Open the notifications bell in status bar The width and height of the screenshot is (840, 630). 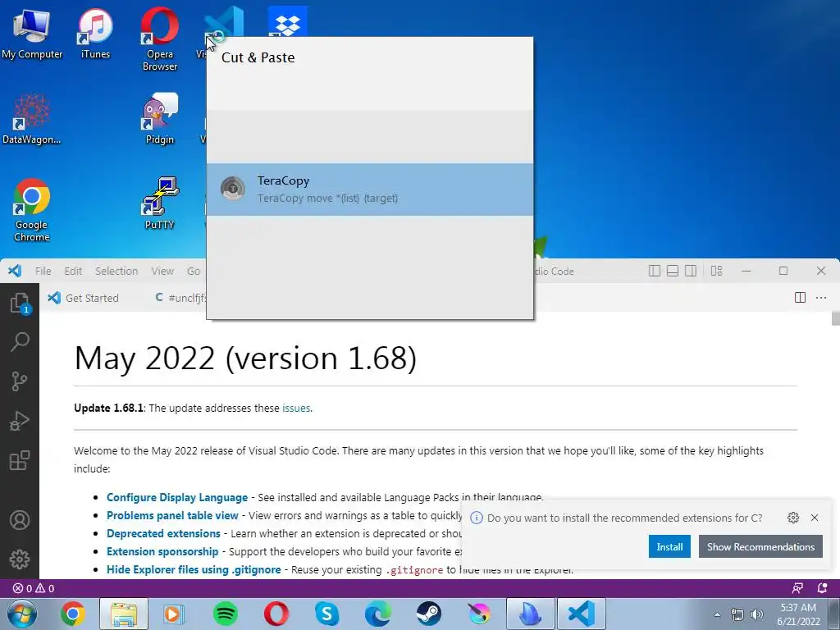[822, 588]
